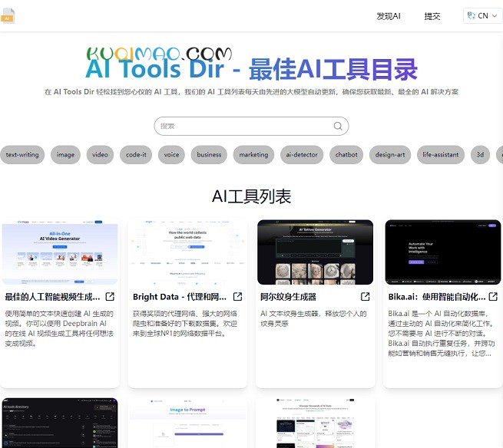Viewport: 503px width, 448px height.
Task: Select the design-art category tag
Action: tap(390, 154)
